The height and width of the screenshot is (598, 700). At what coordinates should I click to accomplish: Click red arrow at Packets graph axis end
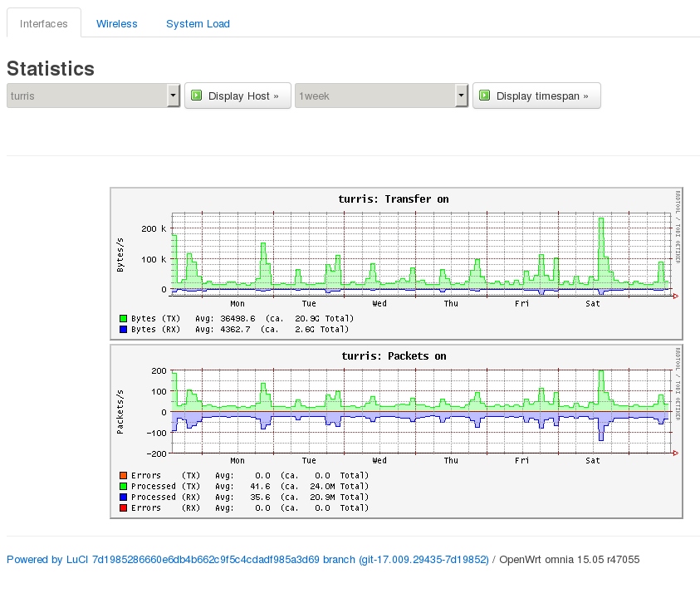click(676, 453)
